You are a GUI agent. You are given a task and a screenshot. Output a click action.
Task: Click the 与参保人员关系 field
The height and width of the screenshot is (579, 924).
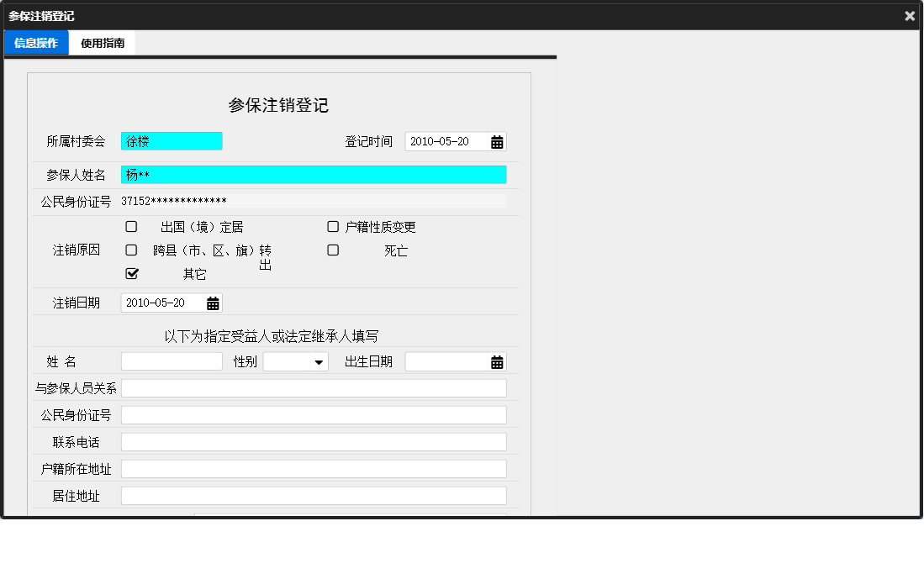pyautogui.click(x=313, y=387)
